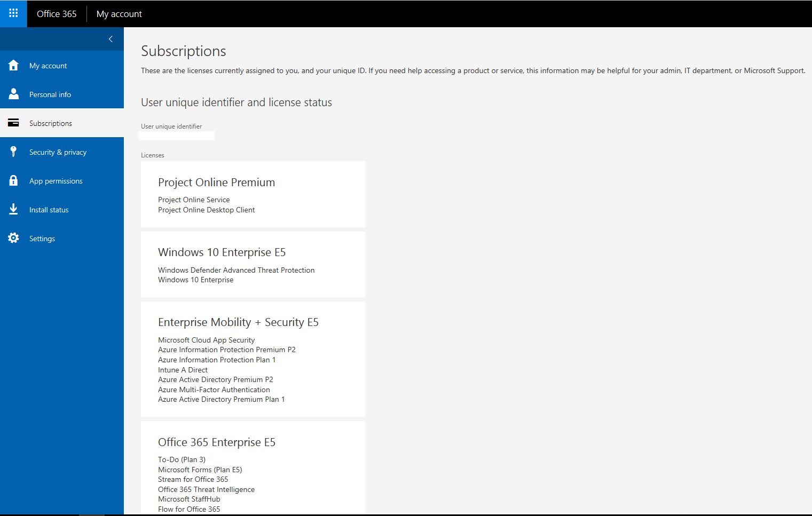Click Microsoft Forms (Plan E5) entry
Screen dimensions: 812x516
point(200,470)
